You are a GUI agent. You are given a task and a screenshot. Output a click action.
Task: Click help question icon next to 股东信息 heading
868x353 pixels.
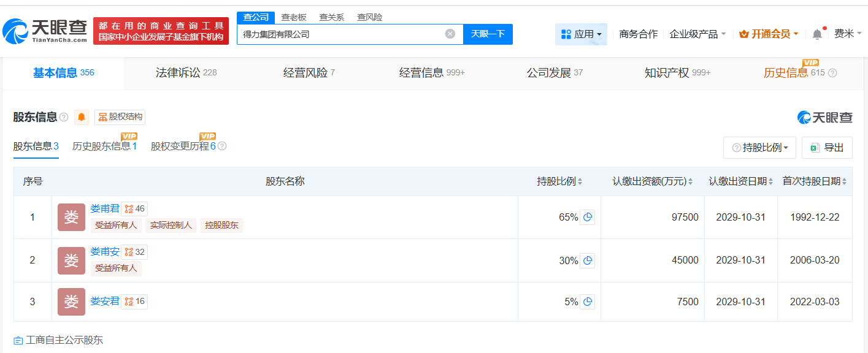click(x=64, y=117)
